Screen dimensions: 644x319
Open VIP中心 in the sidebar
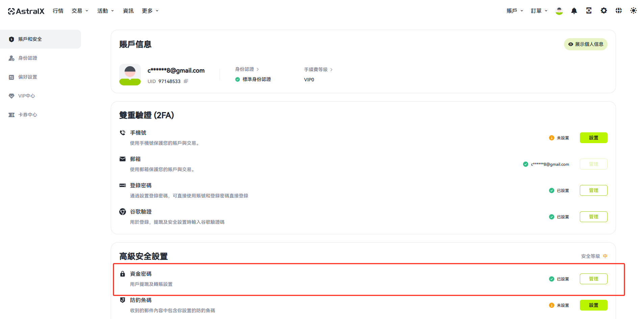(26, 96)
